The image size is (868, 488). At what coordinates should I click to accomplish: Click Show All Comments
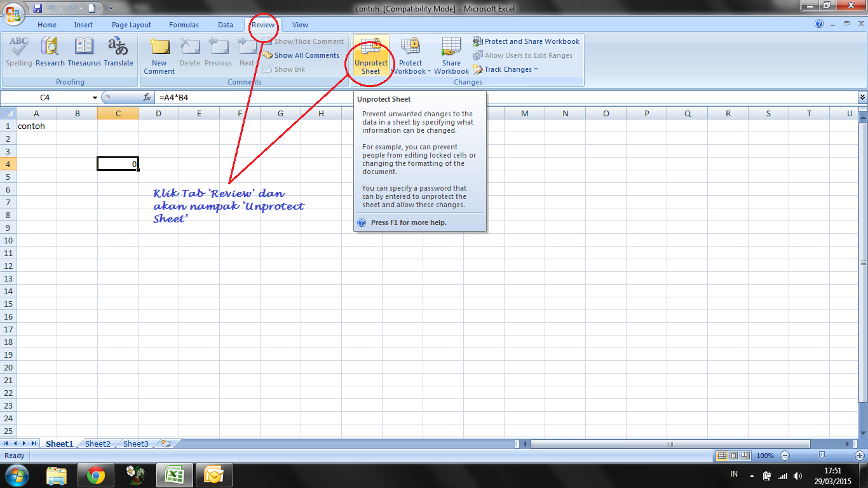(302, 55)
